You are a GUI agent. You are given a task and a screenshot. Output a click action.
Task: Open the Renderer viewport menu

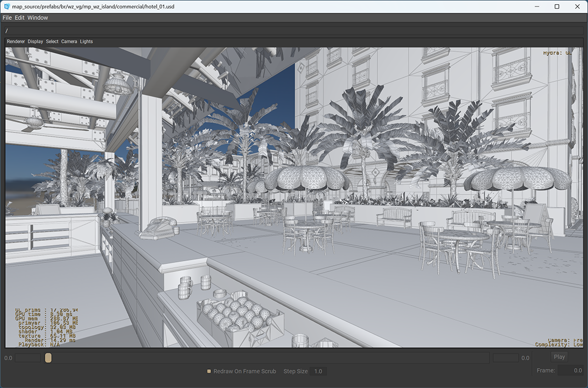point(16,41)
